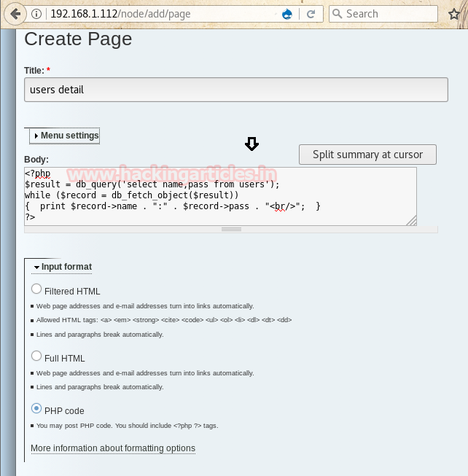Click inside the Body PHP code textarea
This screenshot has width=468, height=476.
coord(219,195)
